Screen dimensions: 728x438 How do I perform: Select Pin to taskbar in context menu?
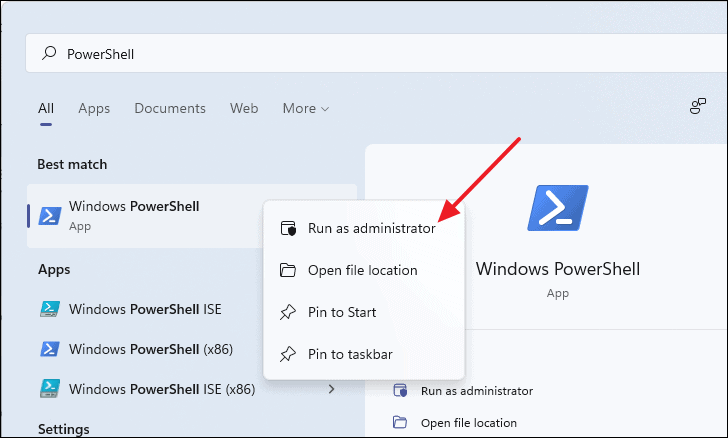(x=364, y=354)
